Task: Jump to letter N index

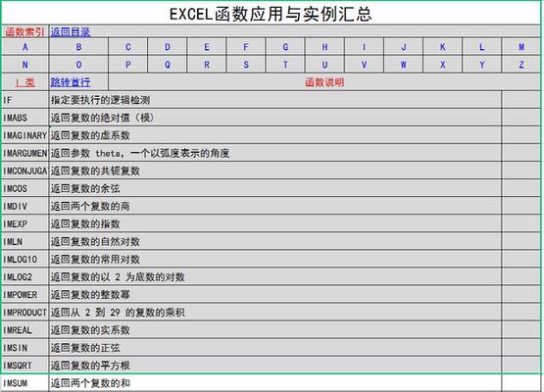Action: point(25,65)
